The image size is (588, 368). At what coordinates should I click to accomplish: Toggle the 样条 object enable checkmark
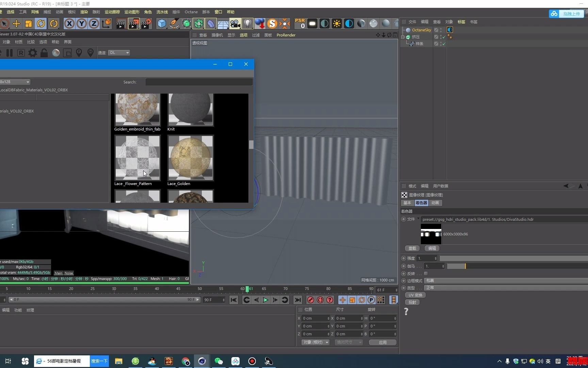point(444,44)
